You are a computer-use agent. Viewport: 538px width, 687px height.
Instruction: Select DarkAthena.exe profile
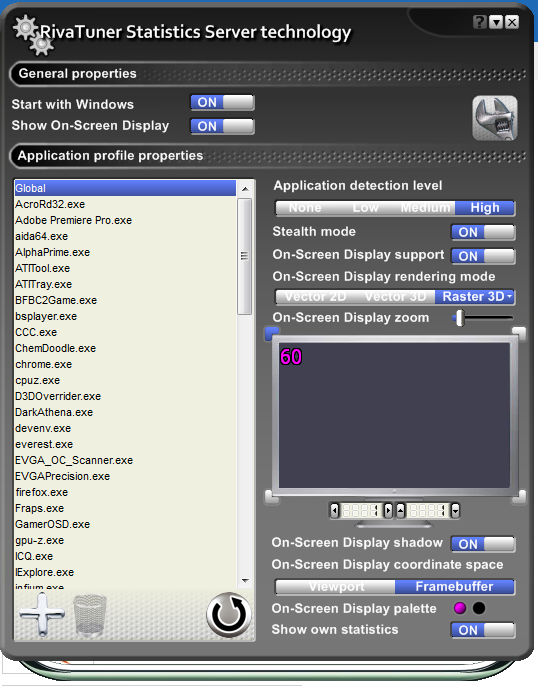pos(125,412)
